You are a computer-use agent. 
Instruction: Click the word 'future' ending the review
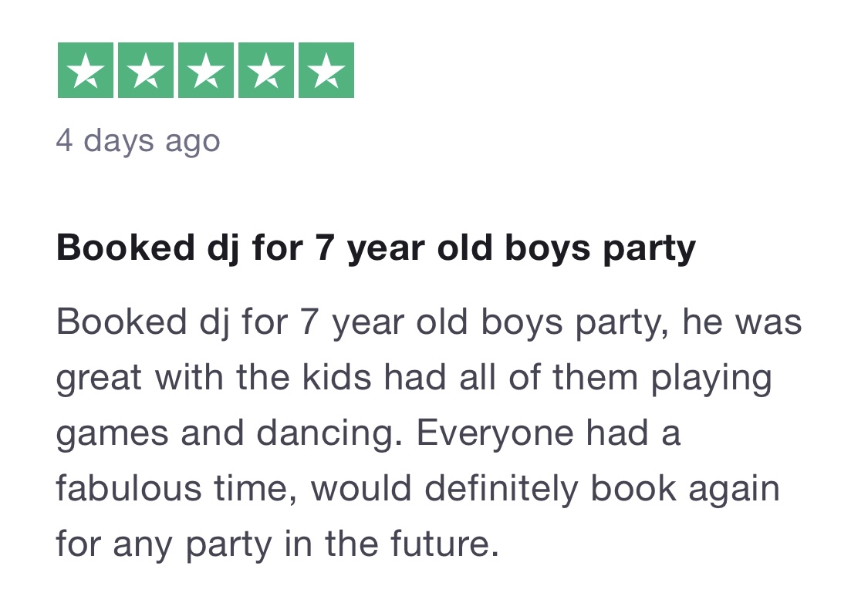click(440, 544)
